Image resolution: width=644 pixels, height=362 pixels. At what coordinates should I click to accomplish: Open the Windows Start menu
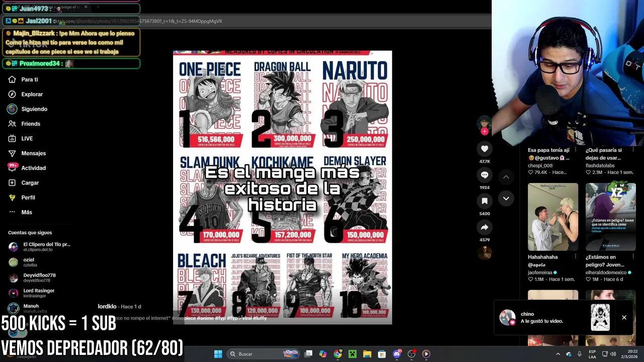click(218, 354)
